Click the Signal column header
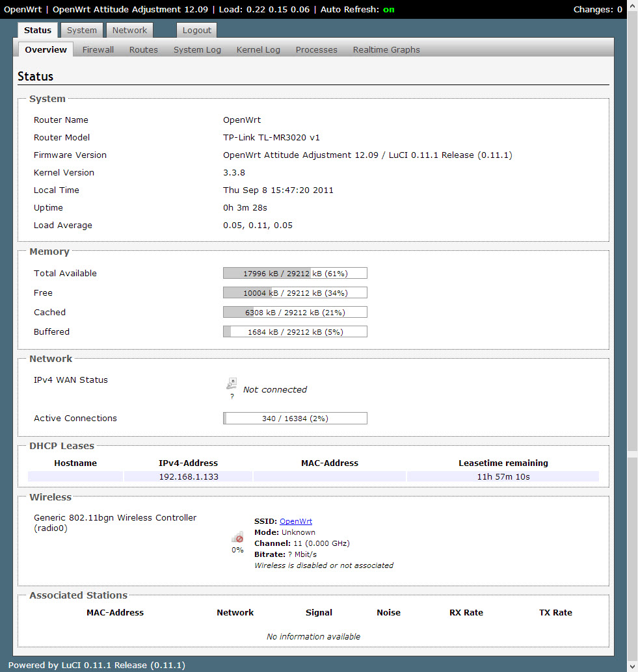 tap(319, 612)
